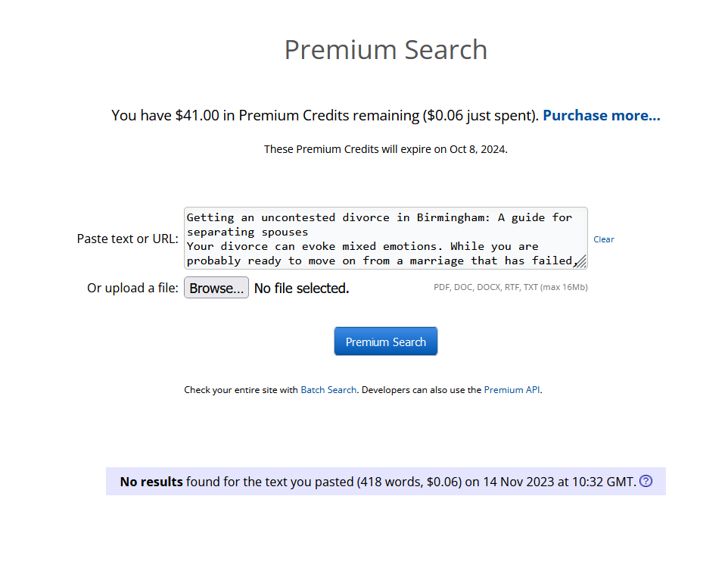Image resolution: width=728 pixels, height=568 pixels.
Task: Open the Premium API link
Action: 512,390
